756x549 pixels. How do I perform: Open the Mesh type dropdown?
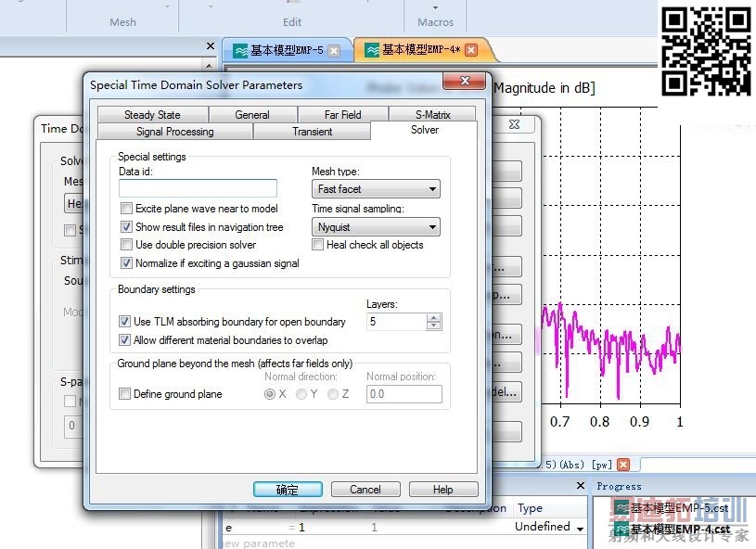[x=376, y=189]
